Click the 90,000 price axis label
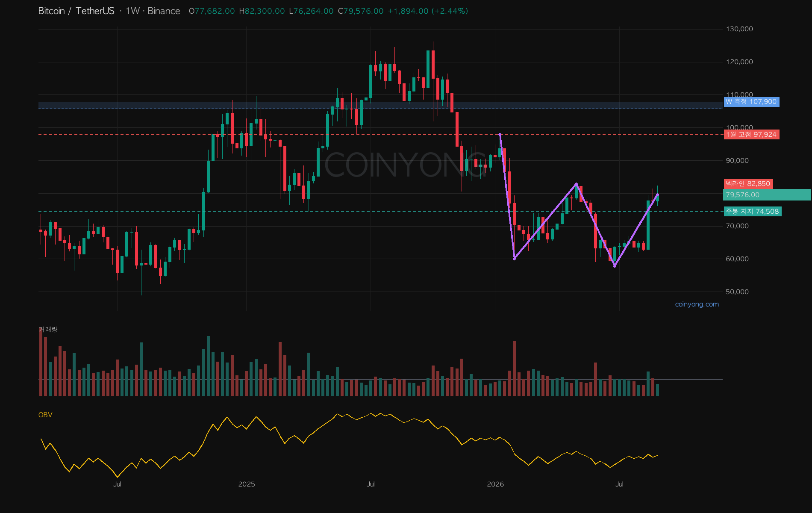This screenshot has width=812, height=513. click(737, 161)
